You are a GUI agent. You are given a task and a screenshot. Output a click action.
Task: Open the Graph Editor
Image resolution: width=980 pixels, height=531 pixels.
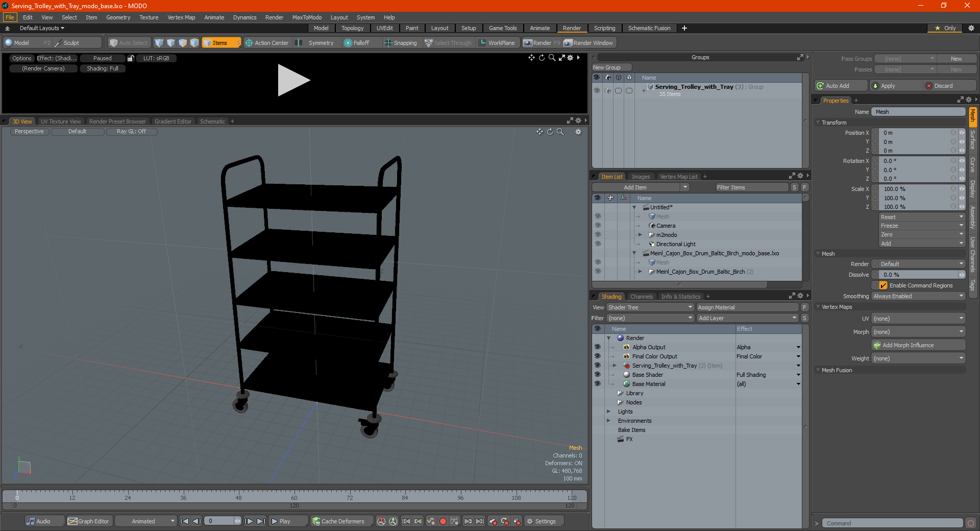(89, 521)
